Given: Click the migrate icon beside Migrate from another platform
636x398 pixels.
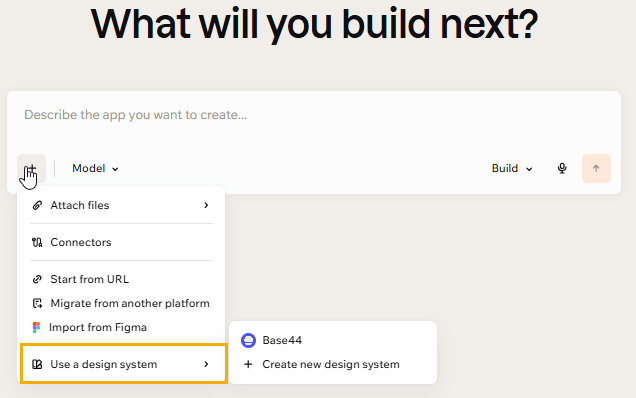Looking at the screenshot, I should coord(37,303).
